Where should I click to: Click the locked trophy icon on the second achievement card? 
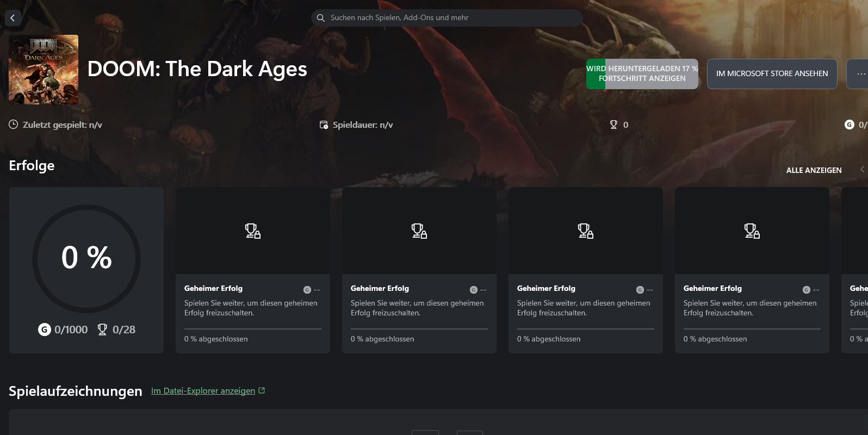pos(419,231)
